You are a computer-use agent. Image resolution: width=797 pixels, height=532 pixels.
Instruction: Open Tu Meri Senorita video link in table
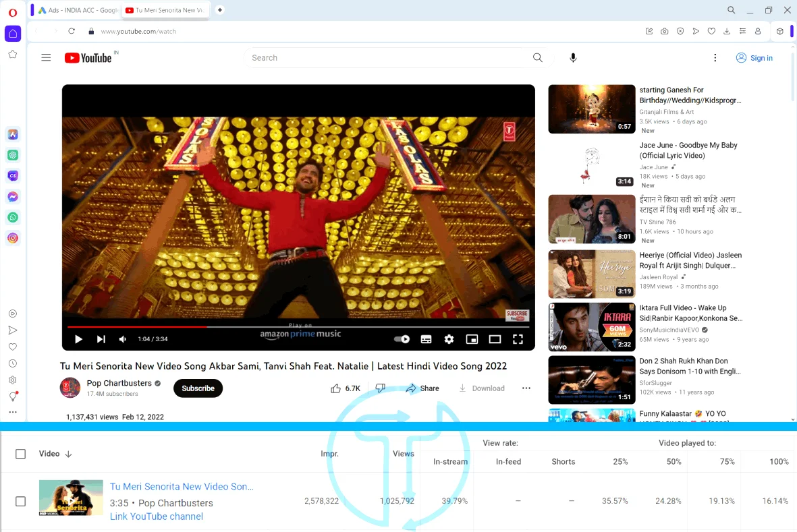point(182,486)
